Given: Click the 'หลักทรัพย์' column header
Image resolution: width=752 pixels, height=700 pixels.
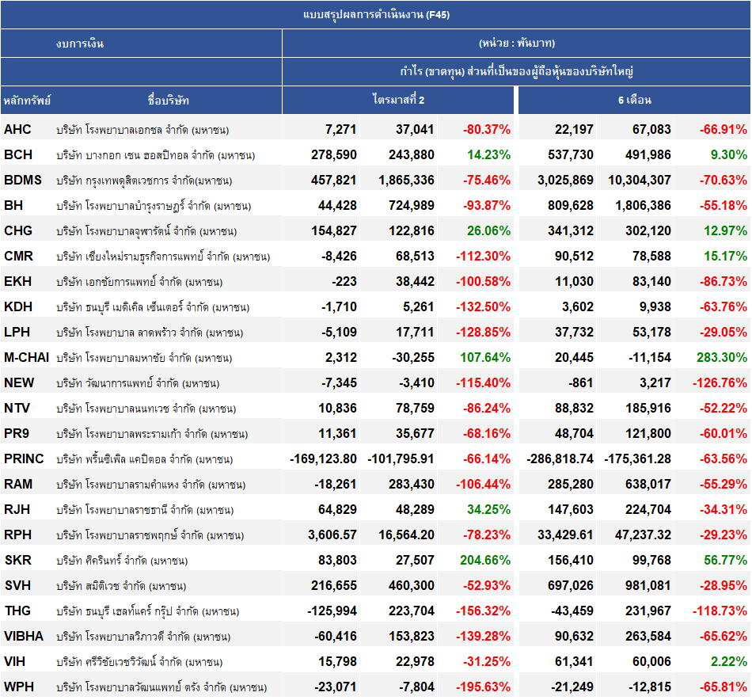Looking at the screenshot, I should [x=27, y=101].
